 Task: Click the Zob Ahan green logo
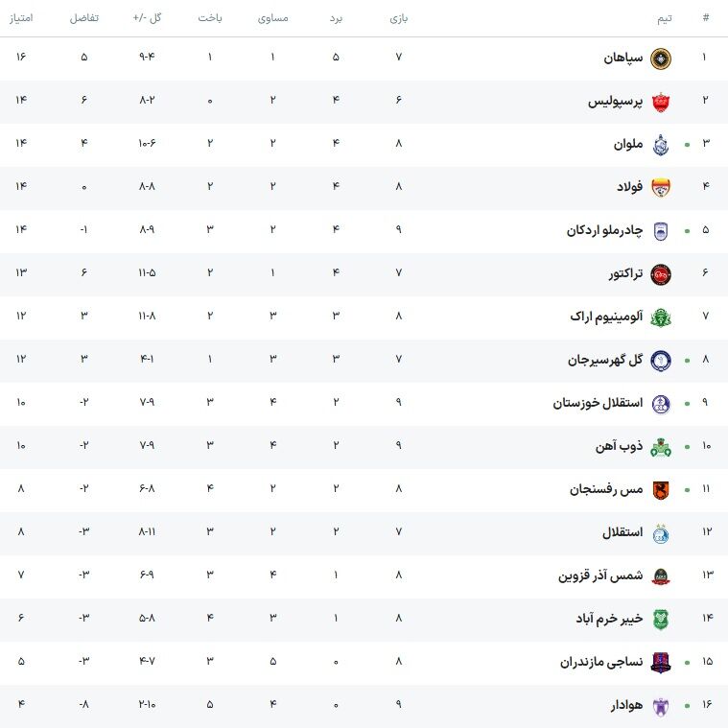point(661,447)
